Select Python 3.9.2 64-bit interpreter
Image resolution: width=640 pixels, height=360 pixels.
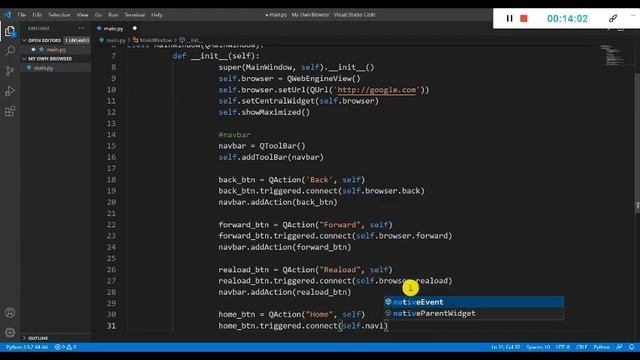(x=27, y=347)
